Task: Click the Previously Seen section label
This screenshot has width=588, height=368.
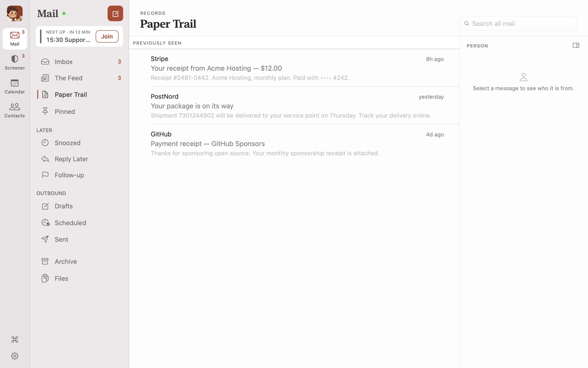Action: pos(157,43)
